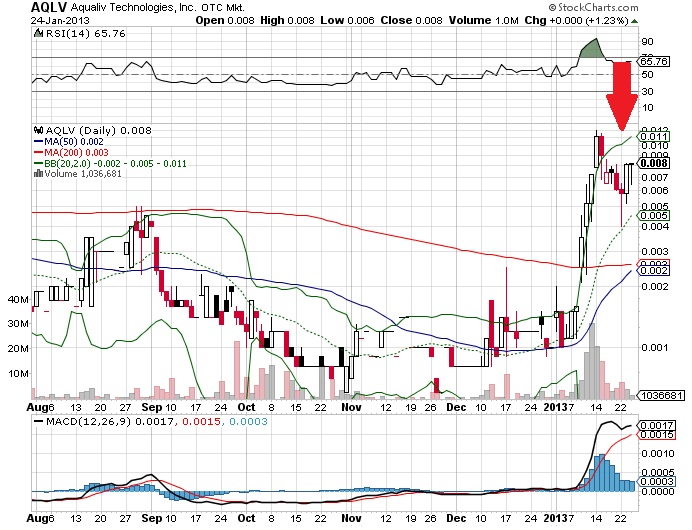Image resolution: width=692 pixels, height=530 pixels.
Task: Click the Low 0.006 value in header
Action: pyautogui.click(x=347, y=21)
